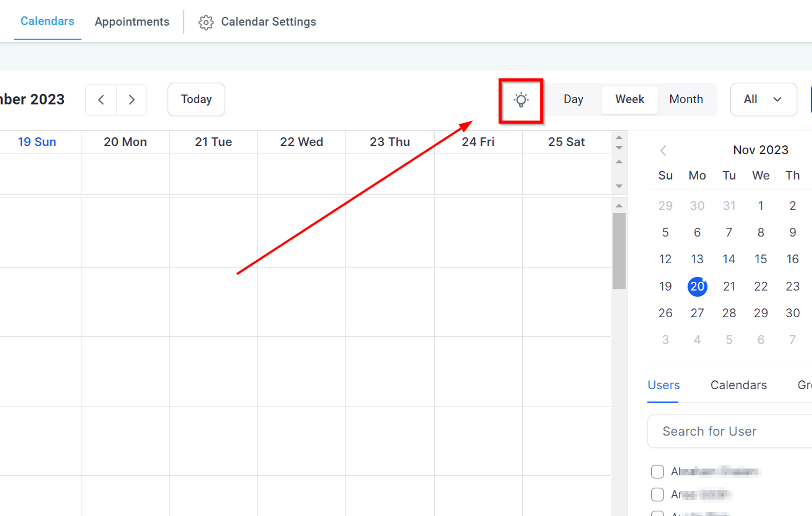This screenshot has width=812, height=516.
Task: Click the 22 Wed column header
Action: (302, 142)
